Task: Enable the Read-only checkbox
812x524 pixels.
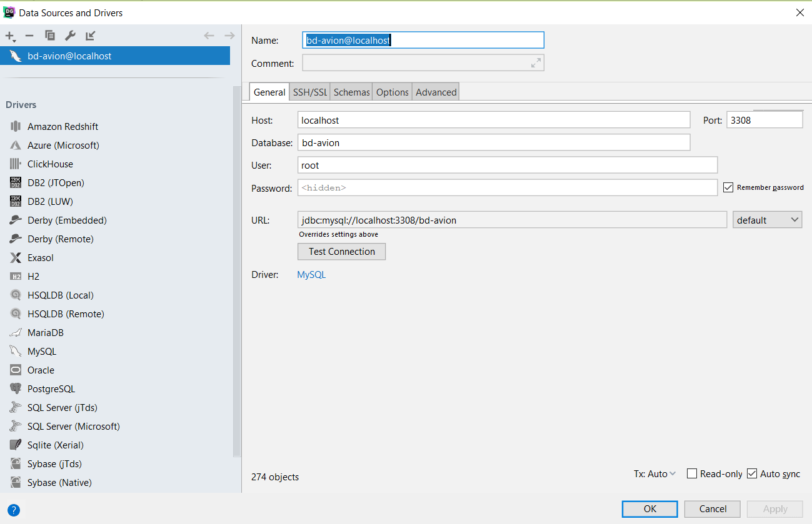Action: [x=692, y=473]
